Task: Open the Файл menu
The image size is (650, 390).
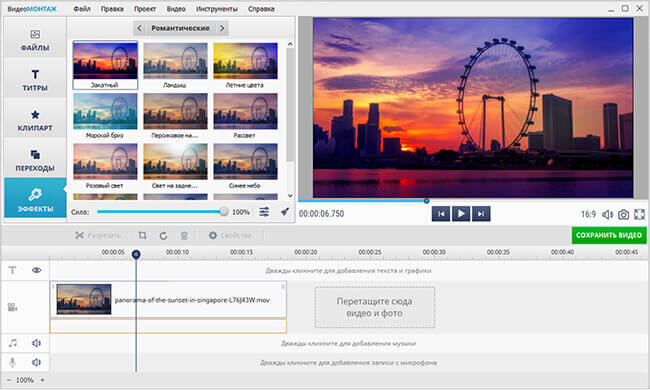Action: point(82,9)
